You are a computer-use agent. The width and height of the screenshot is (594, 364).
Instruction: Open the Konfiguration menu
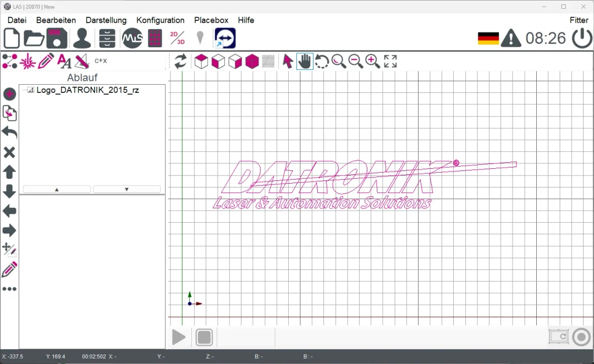pos(160,20)
